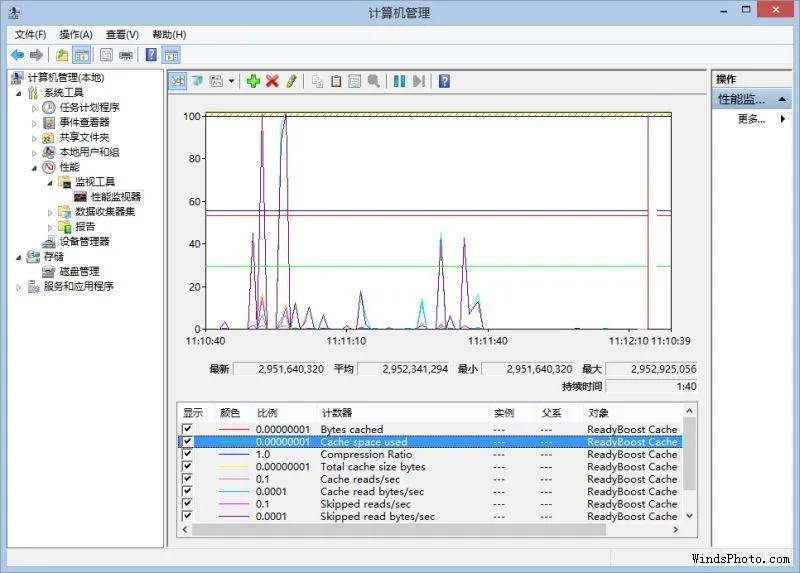Collapse the 系统工具 tree node

18,93
